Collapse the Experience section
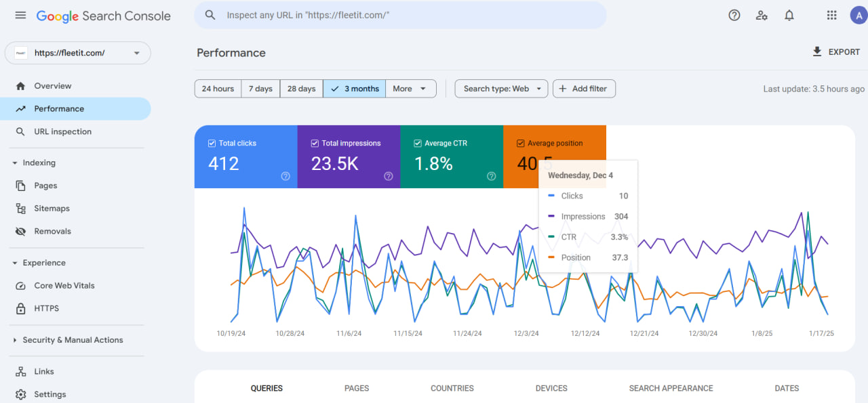Viewport: 868px width, 403px height. pyautogui.click(x=15, y=263)
